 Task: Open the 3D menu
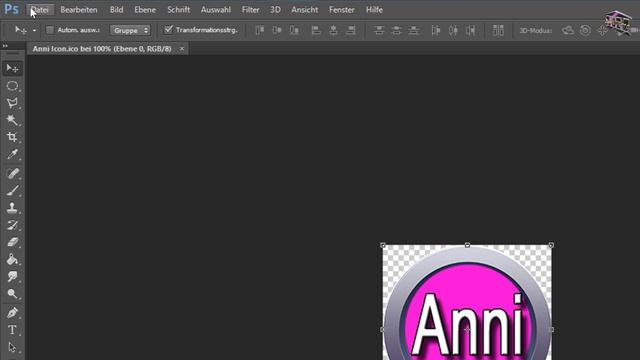pos(275,10)
